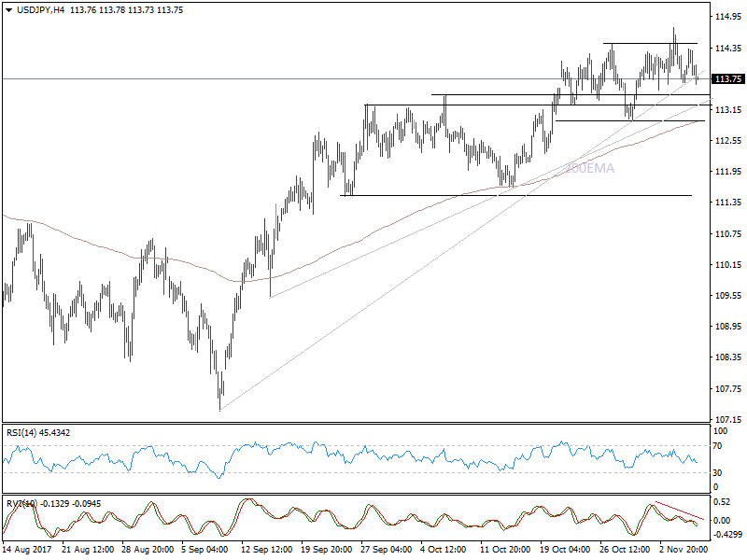Pick the 200EMA label on the chart
Image resolution: width=747 pixels, height=560 pixels.
(x=590, y=168)
